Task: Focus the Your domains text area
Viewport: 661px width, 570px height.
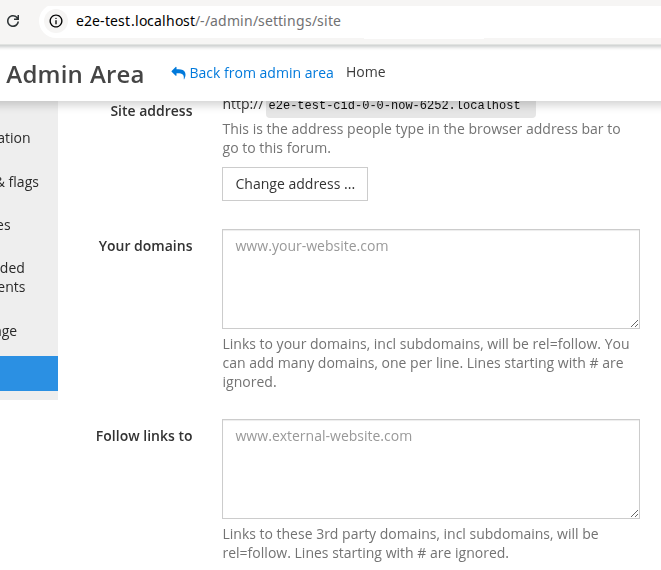Action: pos(431,279)
